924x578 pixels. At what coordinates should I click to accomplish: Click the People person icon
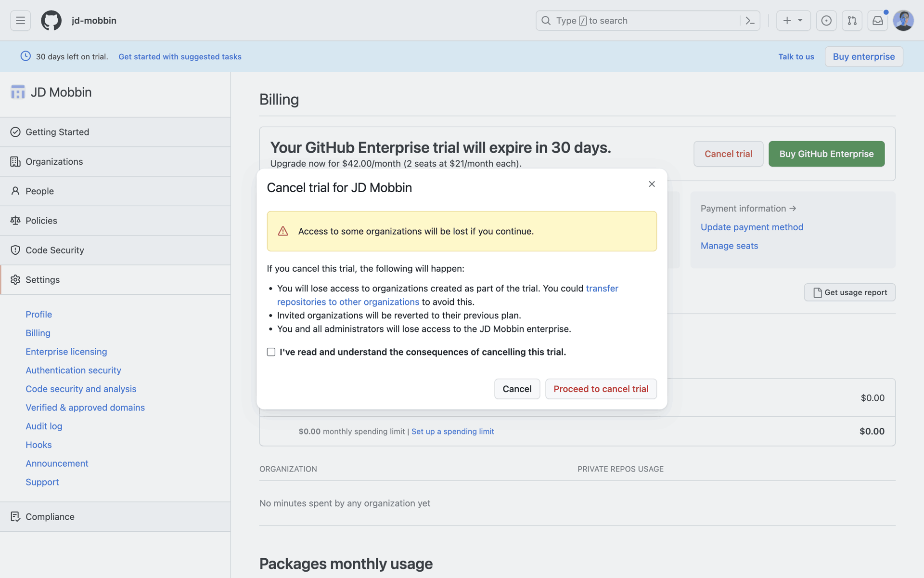pos(15,191)
